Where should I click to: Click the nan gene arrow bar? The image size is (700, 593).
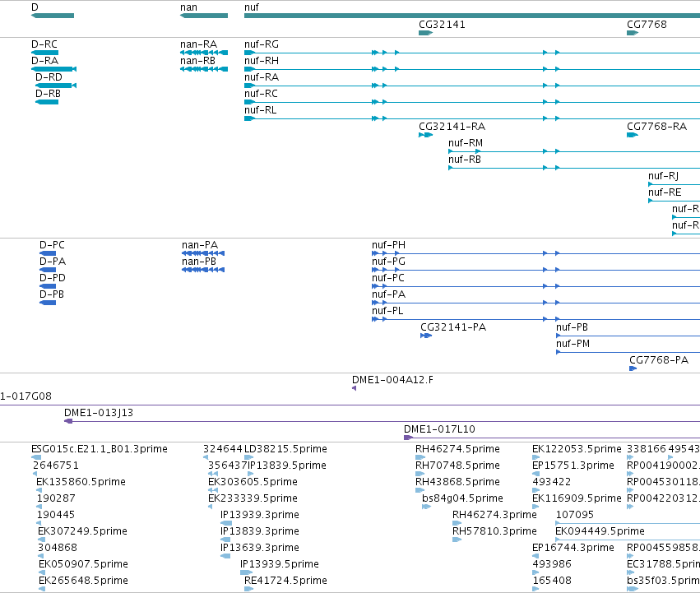[203, 16]
